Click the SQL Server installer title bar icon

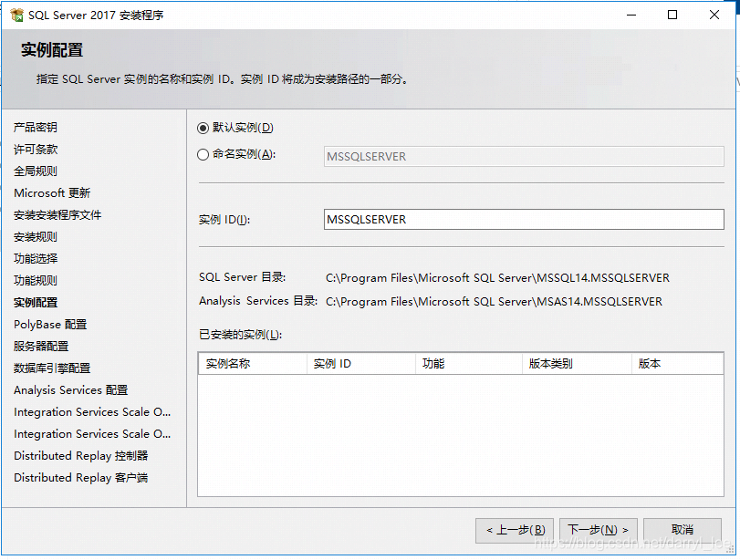[16, 16]
